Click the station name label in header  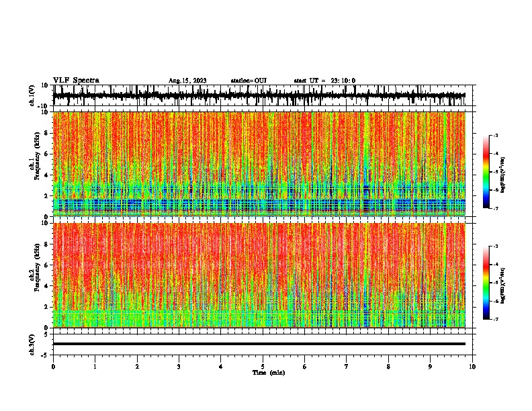[249, 81]
